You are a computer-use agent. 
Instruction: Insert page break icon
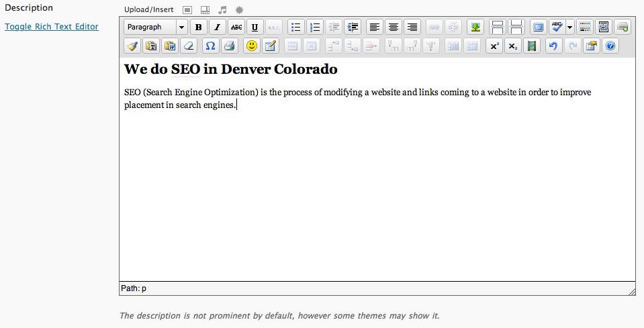[516, 27]
